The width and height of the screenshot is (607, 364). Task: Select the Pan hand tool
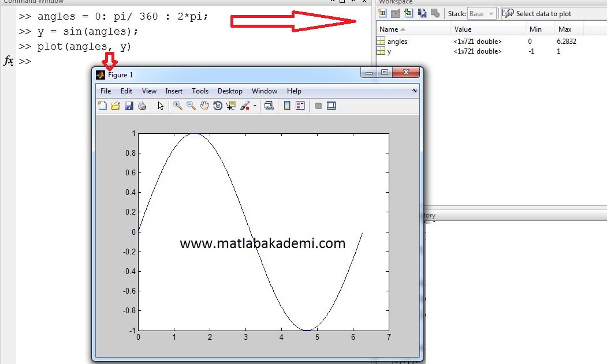[x=204, y=106]
